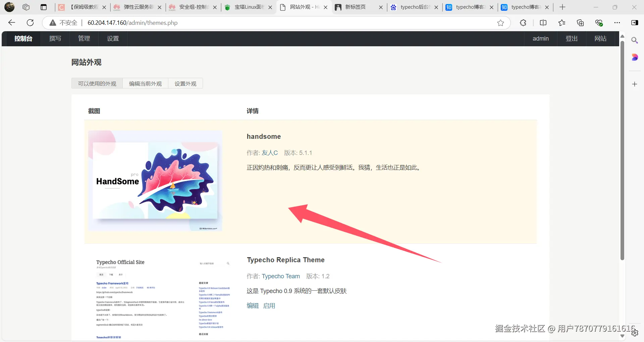Close the 宝塔Linux面板 tab
644x342 pixels.
click(270, 7)
